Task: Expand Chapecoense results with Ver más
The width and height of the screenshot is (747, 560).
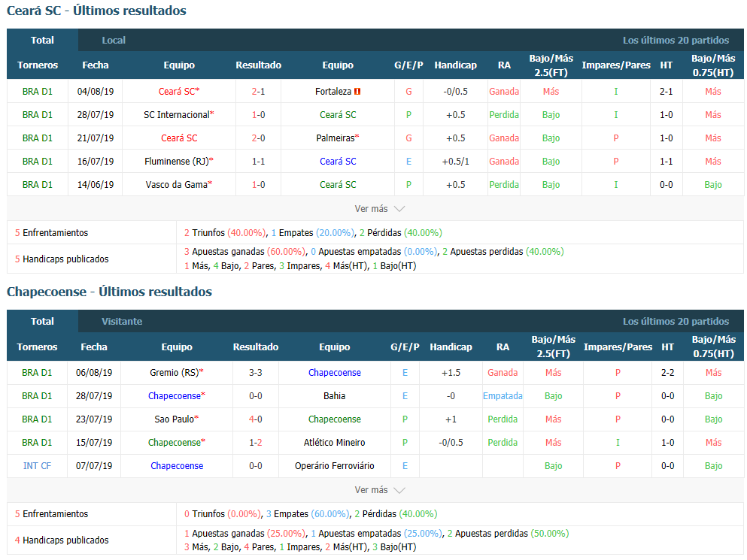Action: click(x=379, y=489)
